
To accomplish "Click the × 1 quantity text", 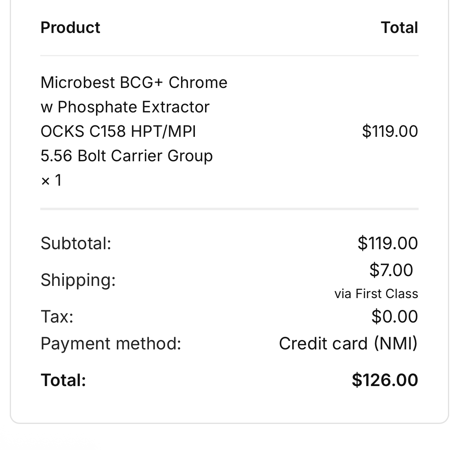I will (51, 180).
